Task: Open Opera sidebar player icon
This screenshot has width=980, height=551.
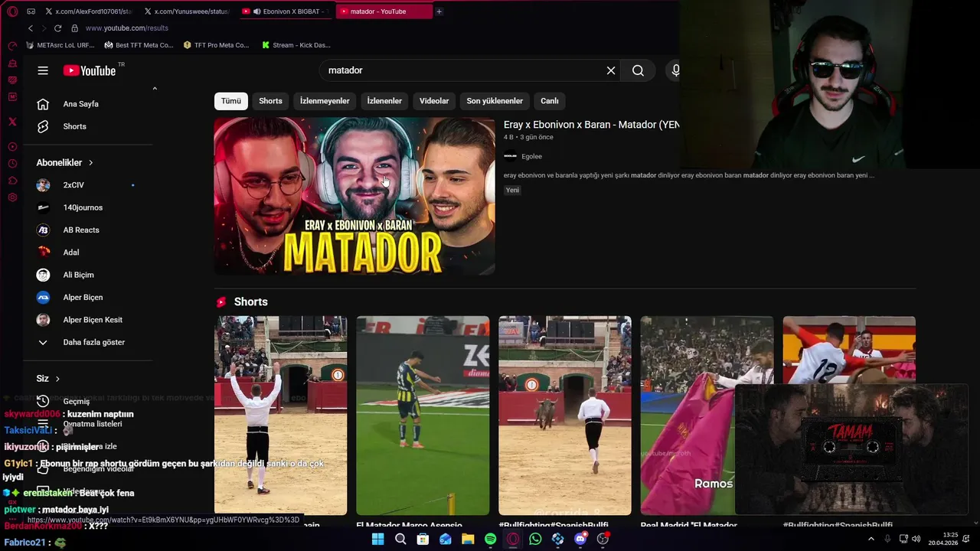Action: point(12,146)
